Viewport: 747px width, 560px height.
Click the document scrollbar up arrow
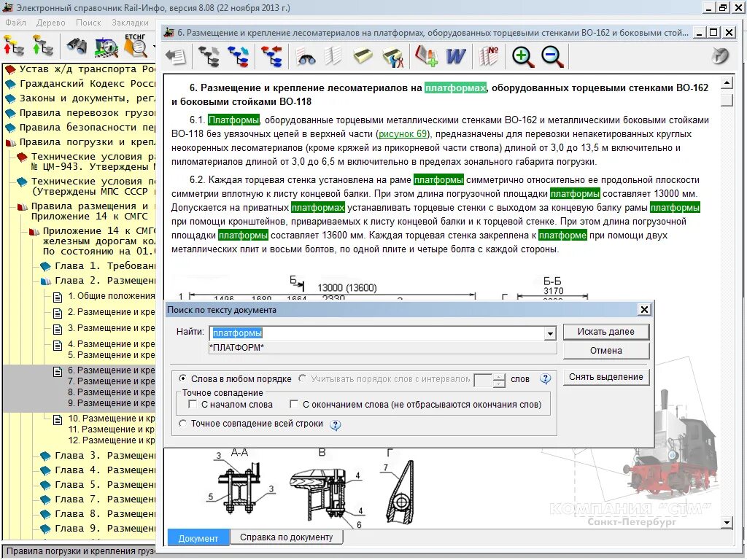click(x=727, y=83)
